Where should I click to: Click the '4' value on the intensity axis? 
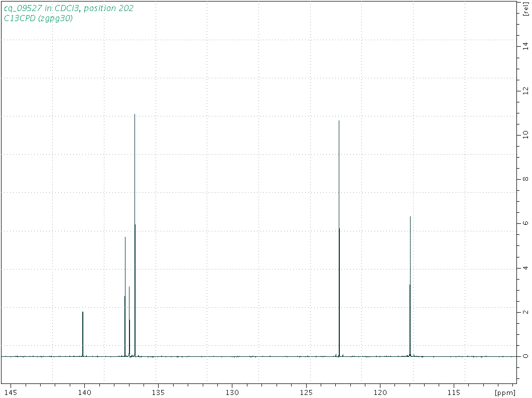coord(525,268)
